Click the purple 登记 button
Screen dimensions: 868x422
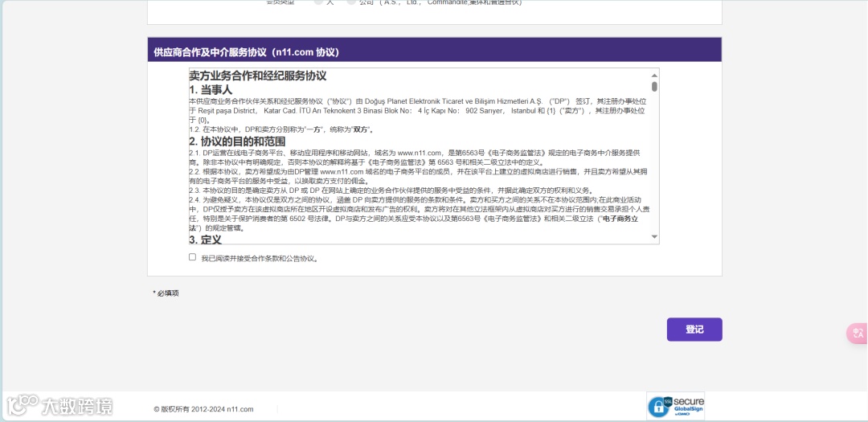click(694, 330)
